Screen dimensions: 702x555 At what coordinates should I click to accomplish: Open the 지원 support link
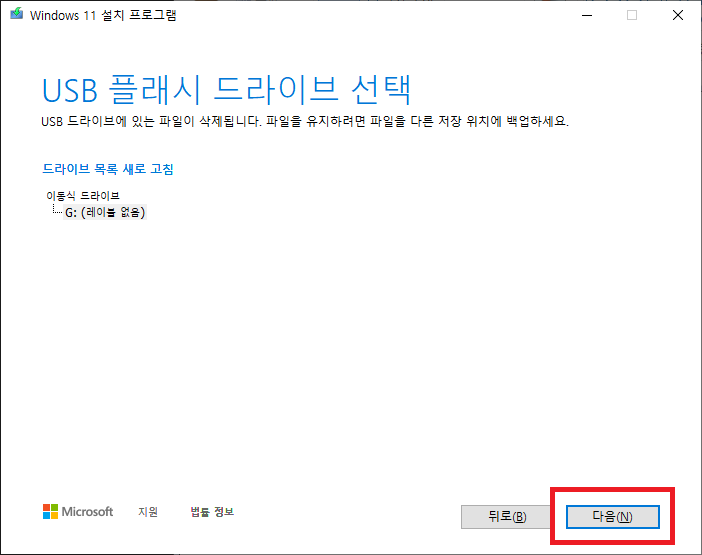148,512
